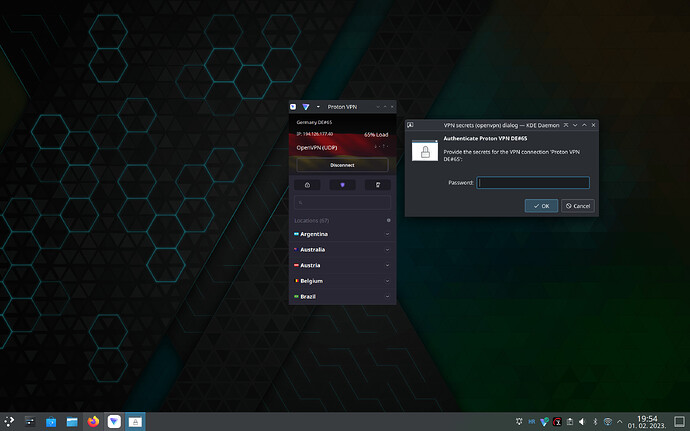Image resolution: width=690 pixels, height=431 pixels.
Task: Select Argentina country row
Action: (342, 234)
